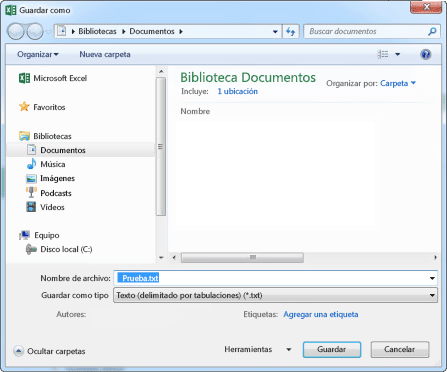This screenshot has width=447, height=372.
Task: Click the Vídeos film icon
Action: pos(31,207)
